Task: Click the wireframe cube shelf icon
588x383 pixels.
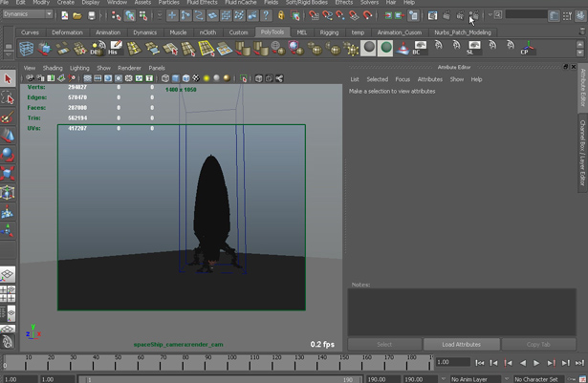Action: (26, 49)
